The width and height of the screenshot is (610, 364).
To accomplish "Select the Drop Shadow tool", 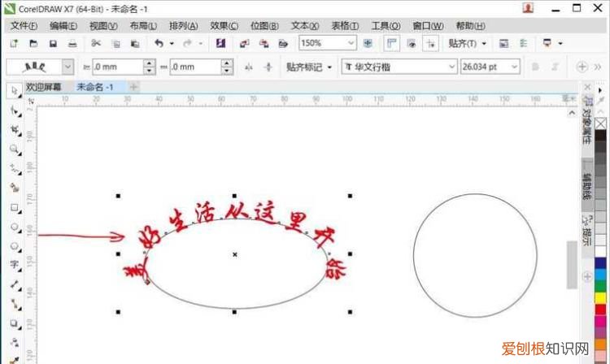I will (x=15, y=323).
